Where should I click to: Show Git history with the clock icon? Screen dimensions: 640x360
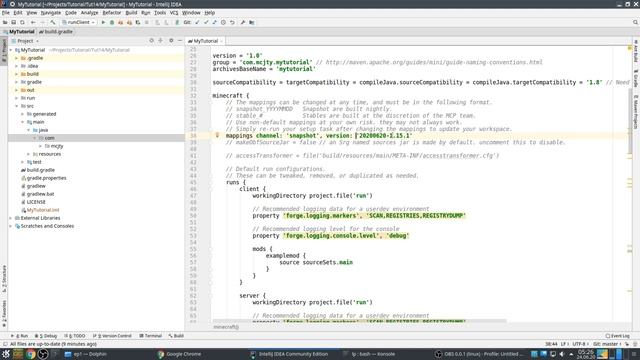(223, 22)
